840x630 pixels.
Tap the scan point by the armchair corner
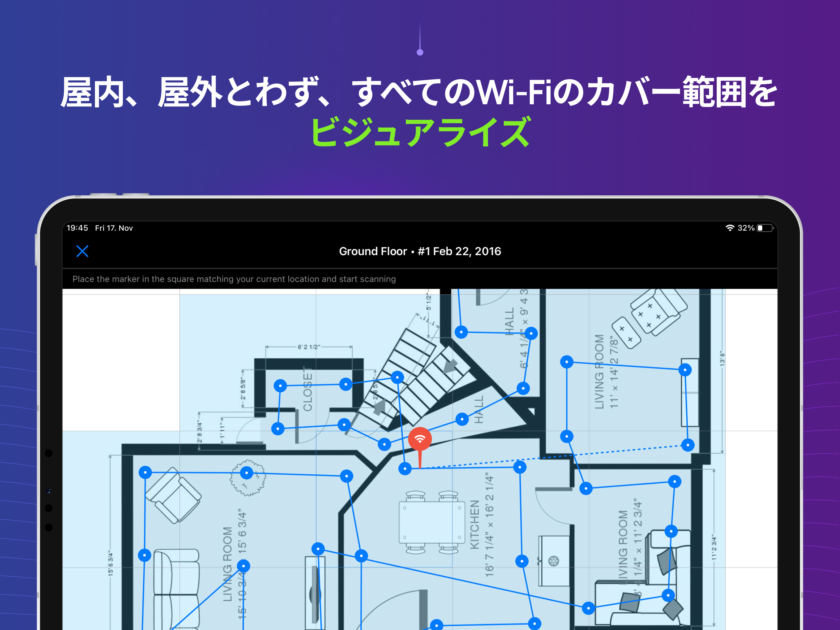coord(145,472)
